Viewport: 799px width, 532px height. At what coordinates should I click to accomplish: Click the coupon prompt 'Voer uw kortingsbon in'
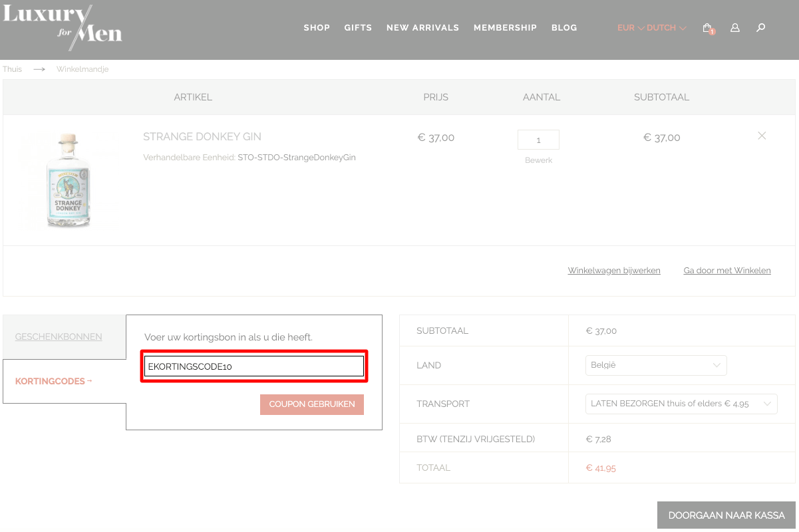228,337
